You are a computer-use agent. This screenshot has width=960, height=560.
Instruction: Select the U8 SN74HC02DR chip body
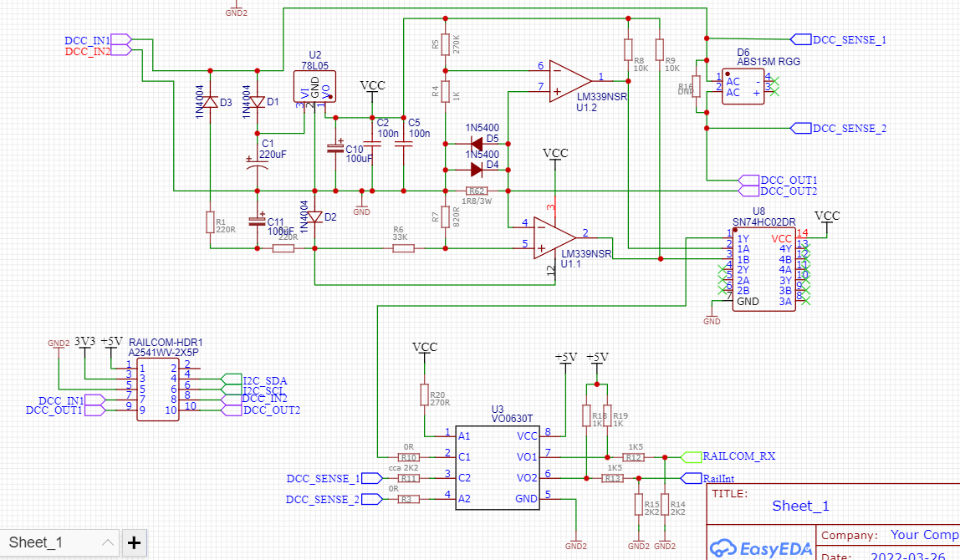click(764, 269)
